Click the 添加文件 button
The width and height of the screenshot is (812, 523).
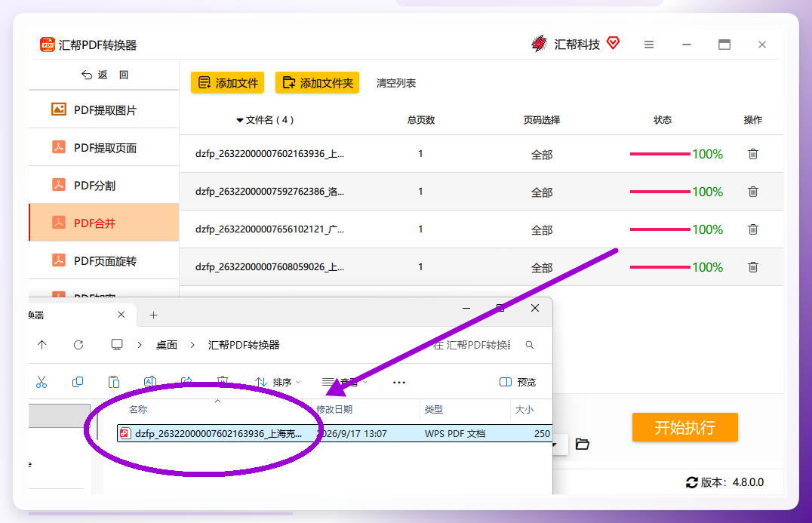[x=227, y=83]
